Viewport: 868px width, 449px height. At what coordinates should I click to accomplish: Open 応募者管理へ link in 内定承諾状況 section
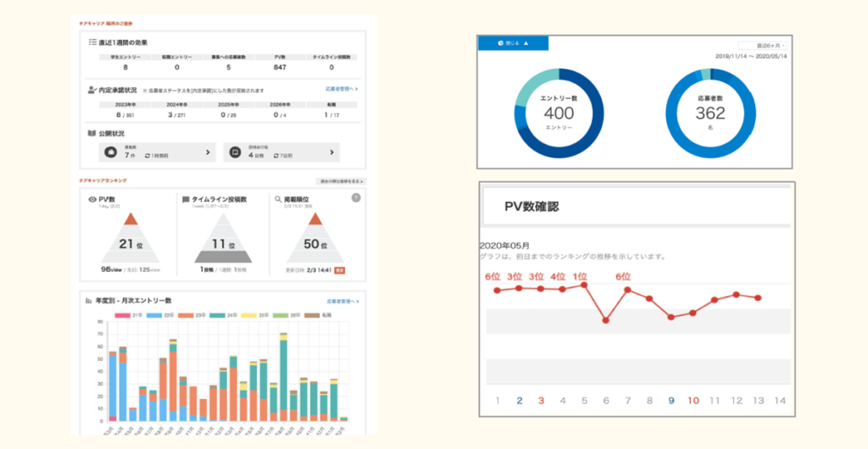[342, 88]
